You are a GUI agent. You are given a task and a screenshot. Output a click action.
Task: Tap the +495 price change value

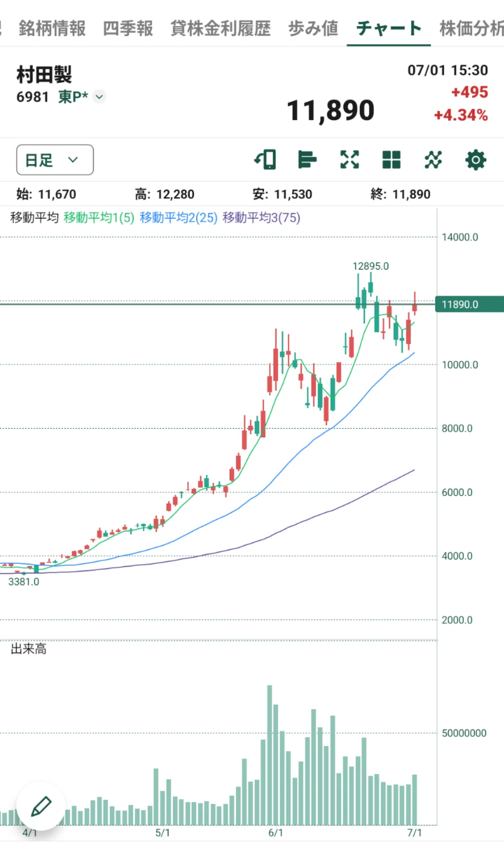pos(470,92)
